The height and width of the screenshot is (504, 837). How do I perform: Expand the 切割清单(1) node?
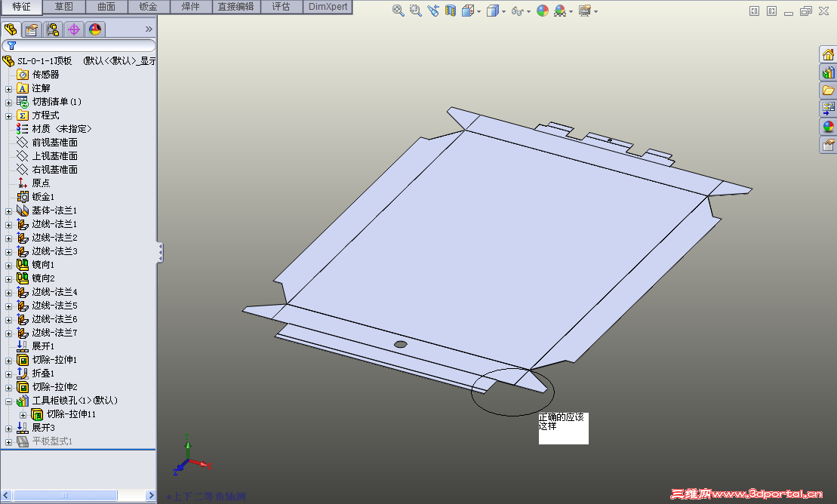pyautogui.click(x=8, y=103)
